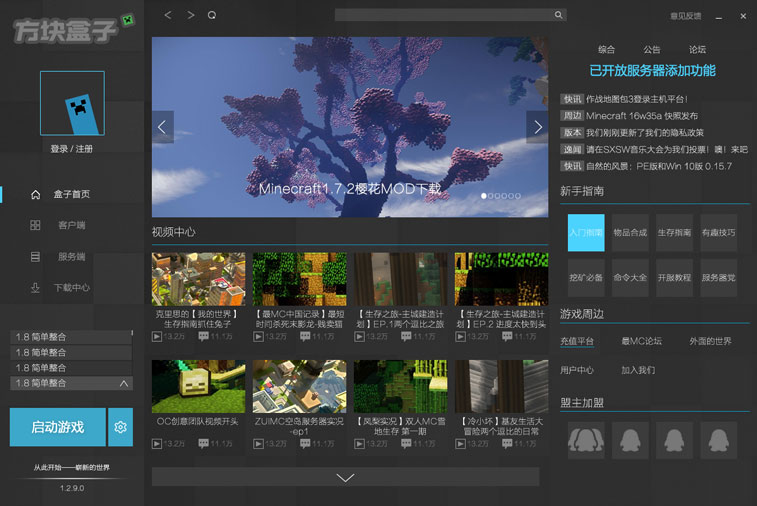Show next banner slide with right arrow
Viewport: 757px width, 506px height.
(x=538, y=127)
